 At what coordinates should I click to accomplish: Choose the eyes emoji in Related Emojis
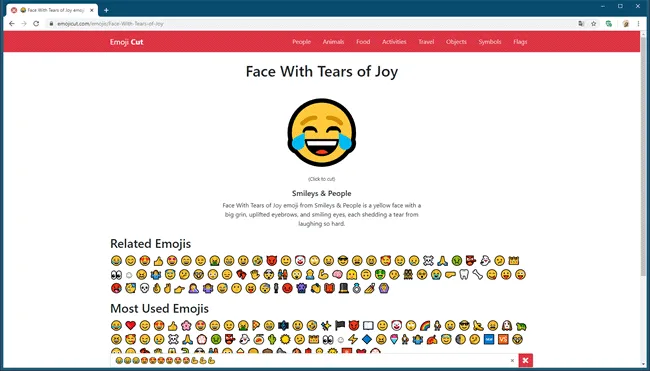[116, 274]
